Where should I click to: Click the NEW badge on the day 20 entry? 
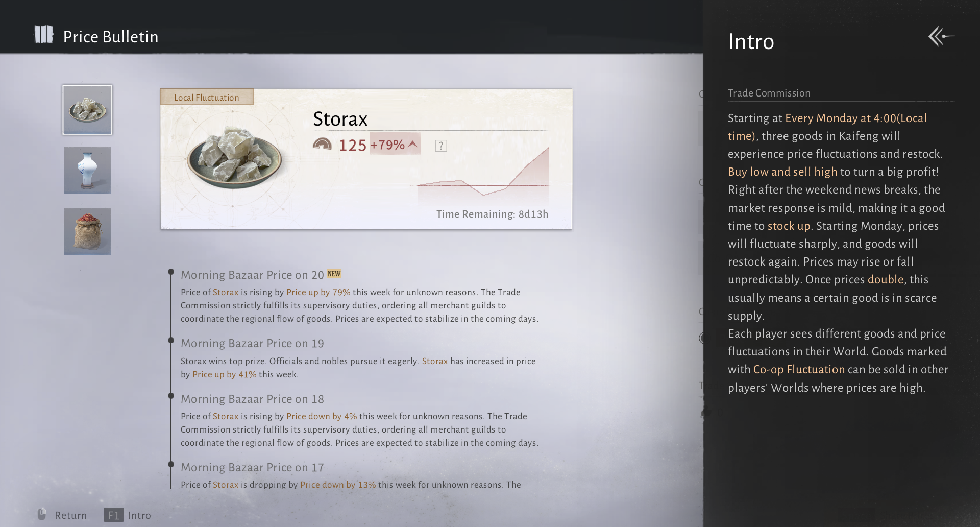coord(334,274)
